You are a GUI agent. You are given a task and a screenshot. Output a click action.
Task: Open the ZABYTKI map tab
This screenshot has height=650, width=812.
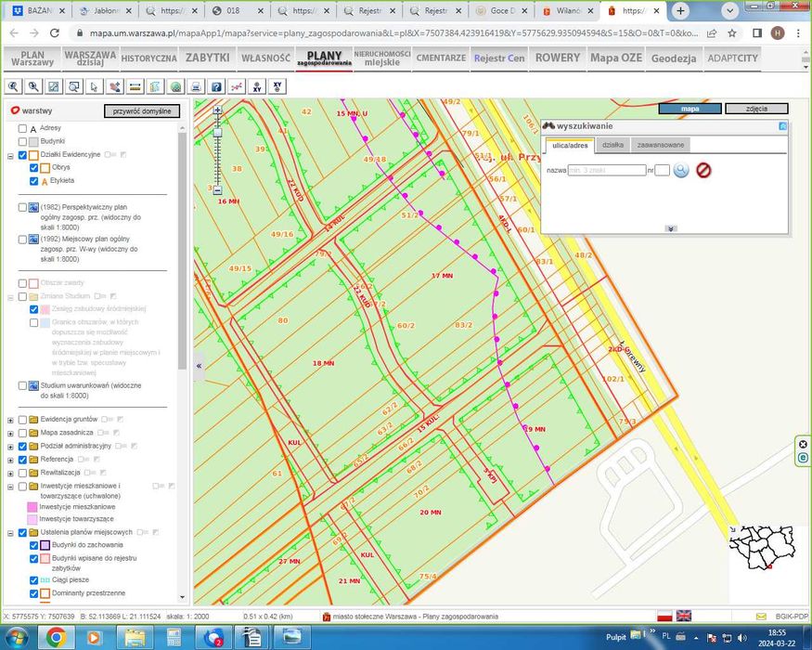pos(207,58)
